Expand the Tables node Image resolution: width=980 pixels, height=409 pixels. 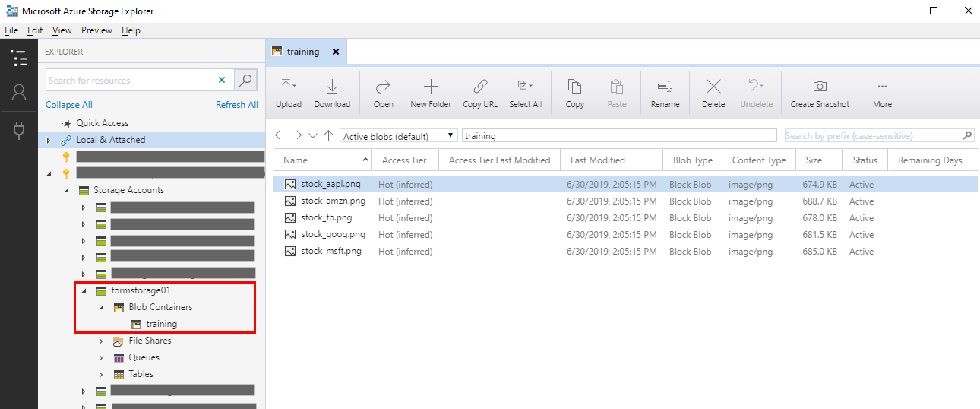(x=101, y=374)
